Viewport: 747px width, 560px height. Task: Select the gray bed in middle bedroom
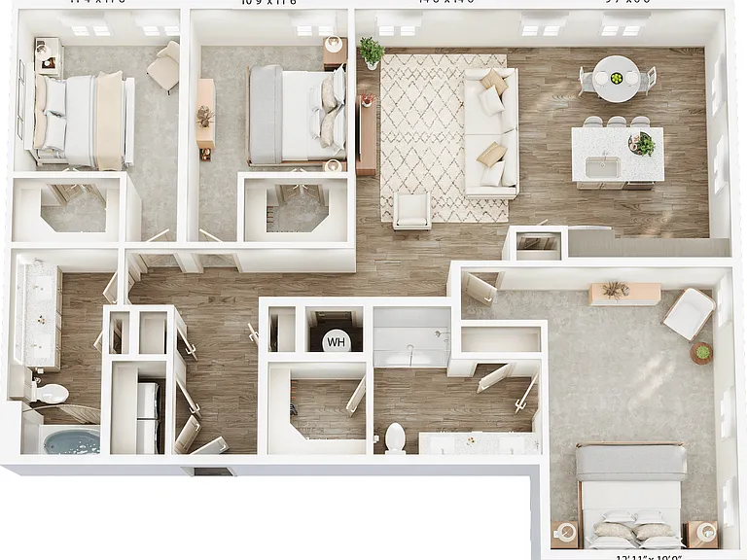(297, 116)
